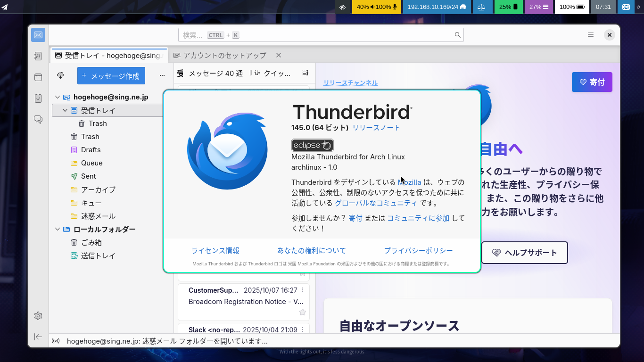Open the Mozilla link in About dialog
The width and height of the screenshot is (644, 362).
click(x=410, y=182)
